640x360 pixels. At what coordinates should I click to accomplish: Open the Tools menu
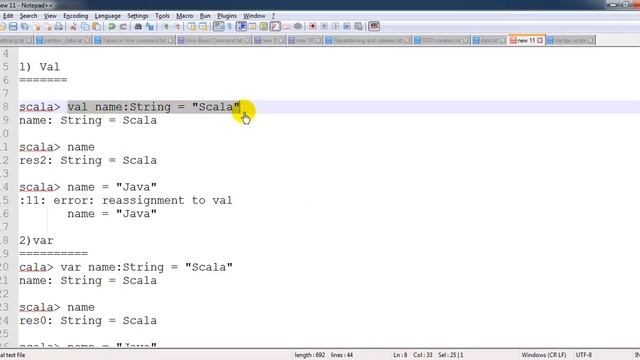tap(162, 16)
